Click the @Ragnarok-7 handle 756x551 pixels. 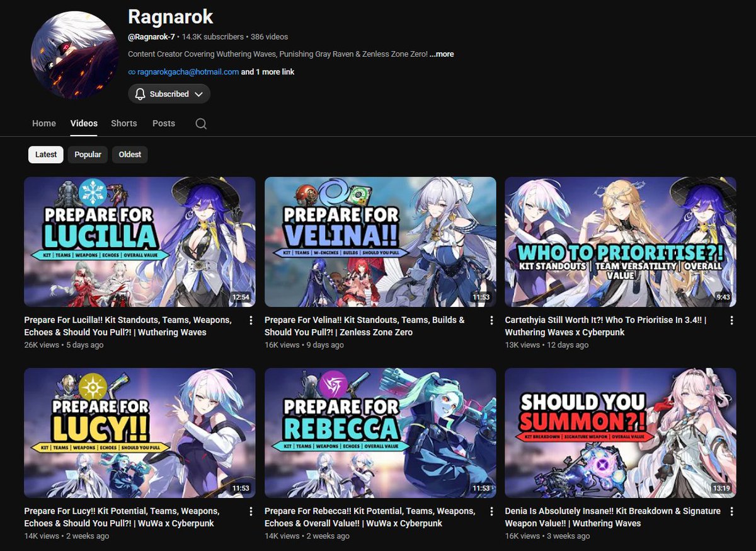coord(151,37)
